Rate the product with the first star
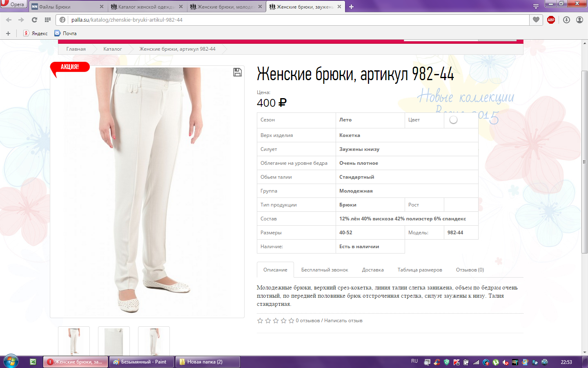Viewport: 588px width, 368px height. point(260,321)
